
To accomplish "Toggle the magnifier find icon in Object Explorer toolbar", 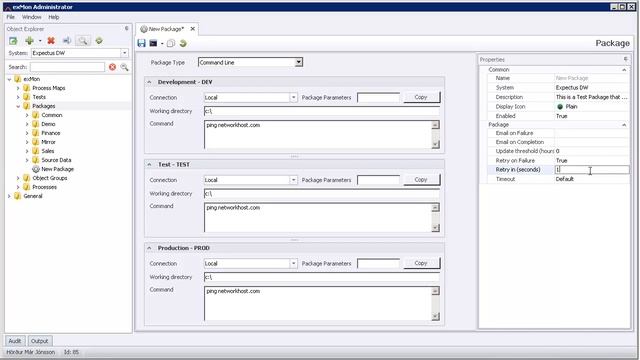I will point(83,41).
